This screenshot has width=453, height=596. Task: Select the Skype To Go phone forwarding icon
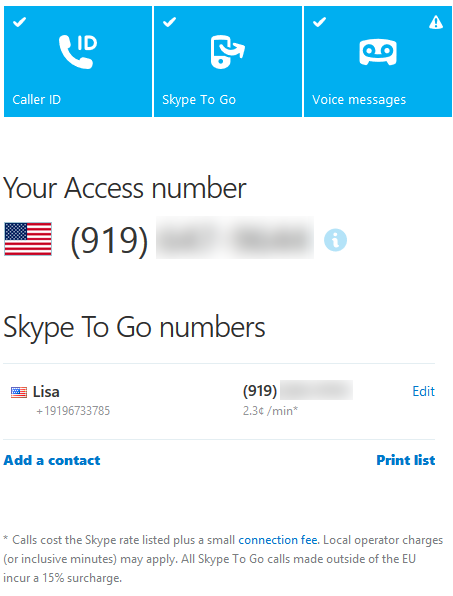tap(227, 52)
